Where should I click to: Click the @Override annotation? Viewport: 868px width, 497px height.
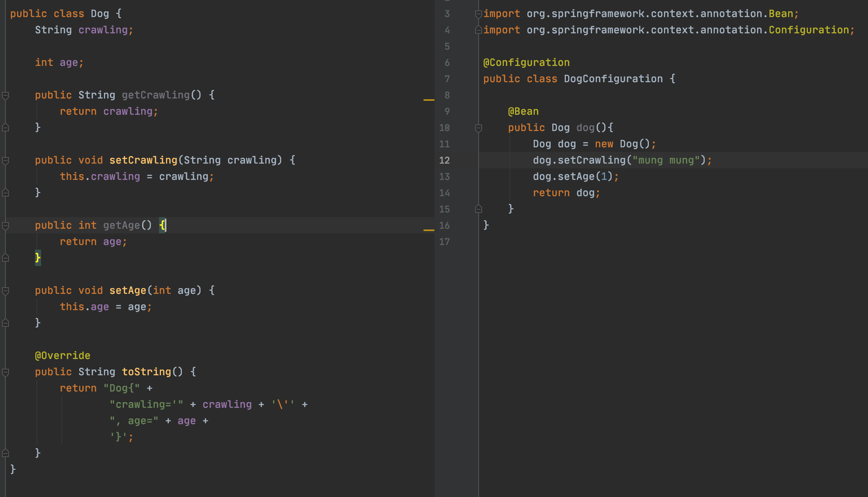click(62, 355)
